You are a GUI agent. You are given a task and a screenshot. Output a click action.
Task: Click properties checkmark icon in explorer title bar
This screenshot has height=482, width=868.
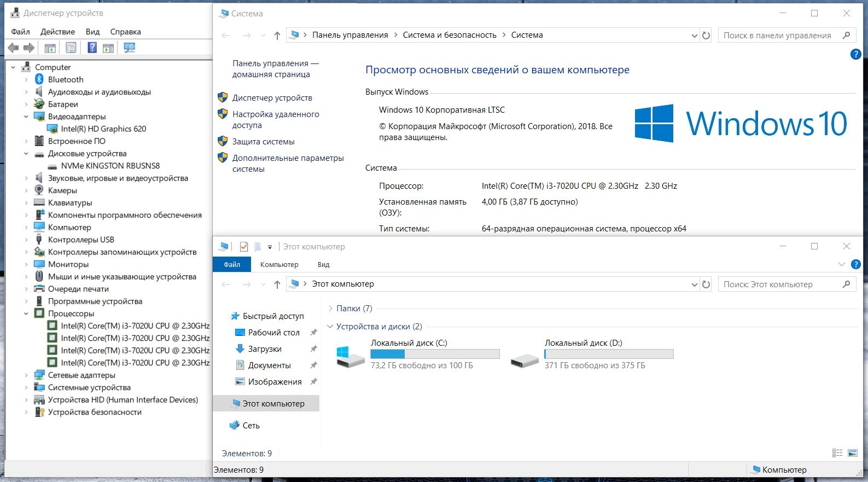[x=244, y=247]
